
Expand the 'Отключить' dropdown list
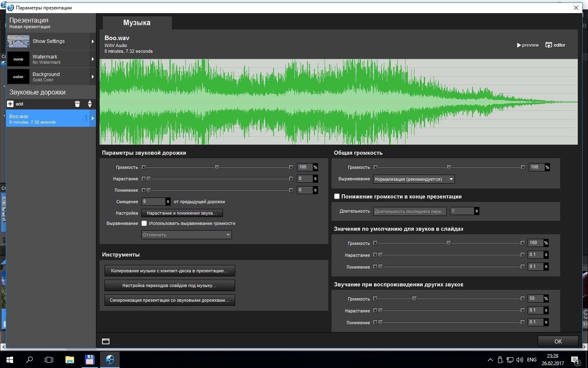click(x=187, y=235)
